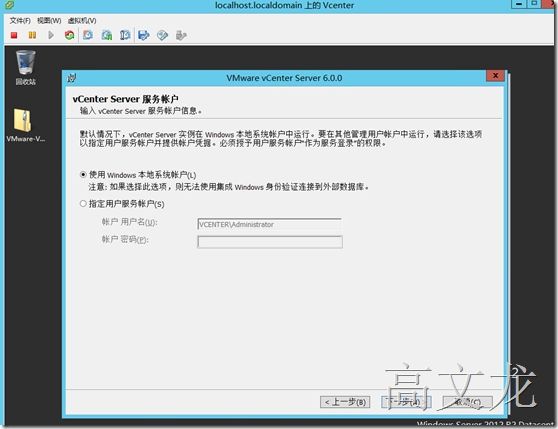The width and height of the screenshot is (558, 429).
Task: Click the 帐户 用户名(U): label
Action: tap(130, 222)
